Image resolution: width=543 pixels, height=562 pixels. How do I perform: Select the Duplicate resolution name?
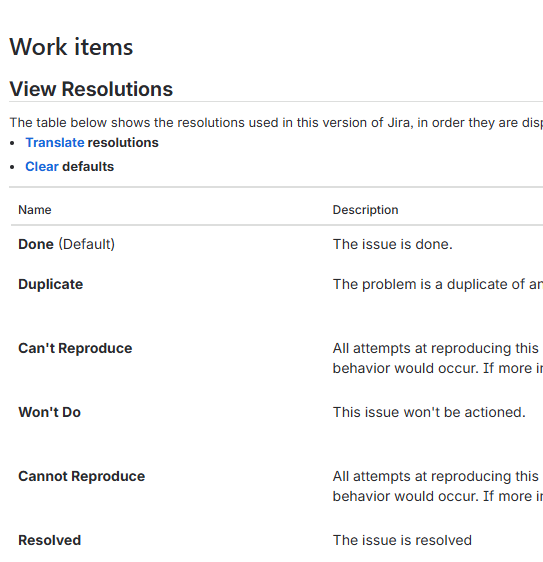point(51,284)
